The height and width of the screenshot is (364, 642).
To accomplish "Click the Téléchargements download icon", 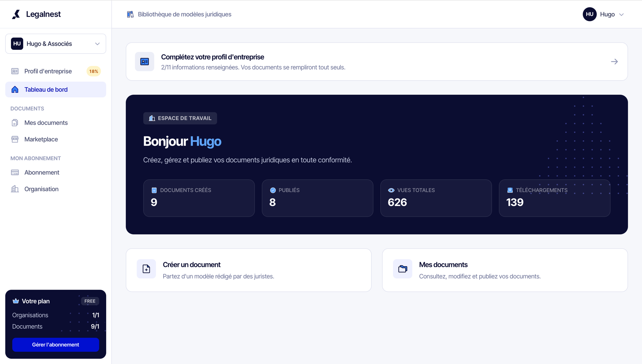I will tap(510, 190).
